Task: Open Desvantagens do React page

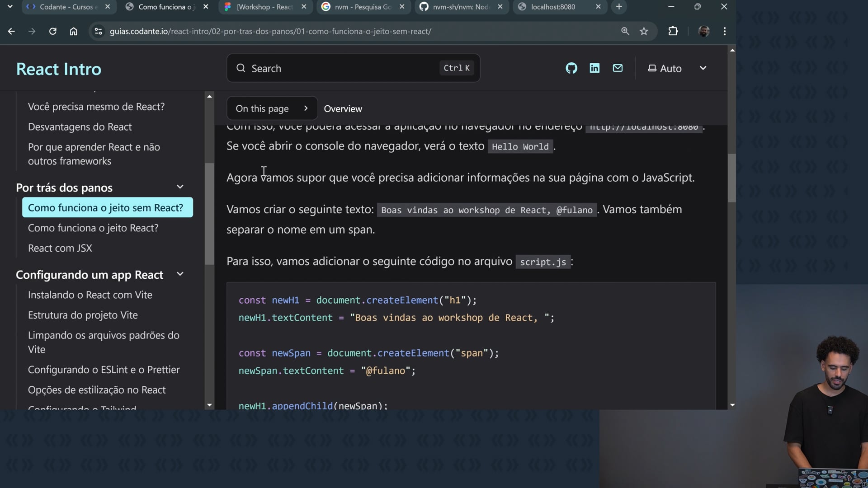Action: [80, 127]
